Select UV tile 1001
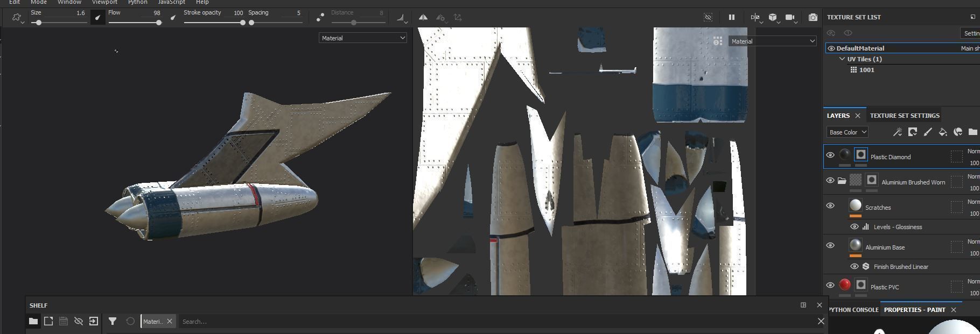This screenshot has height=334, width=980. click(866, 70)
